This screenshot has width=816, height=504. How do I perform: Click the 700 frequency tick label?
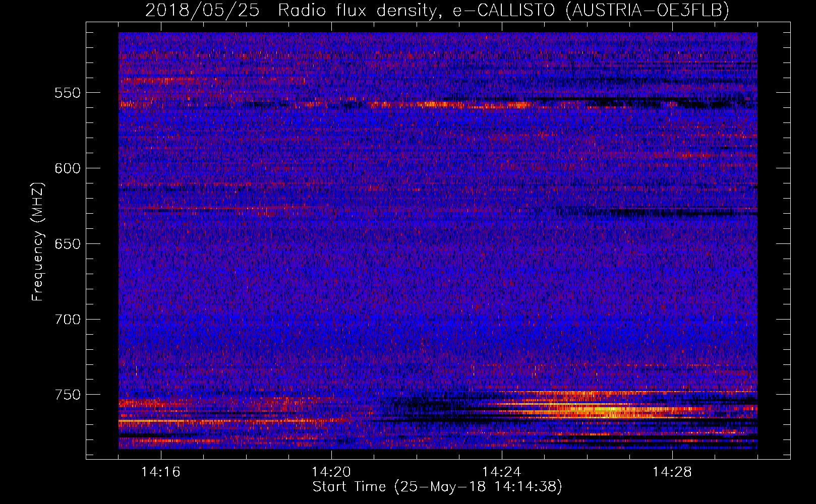pyautogui.click(x=68, y=320)
